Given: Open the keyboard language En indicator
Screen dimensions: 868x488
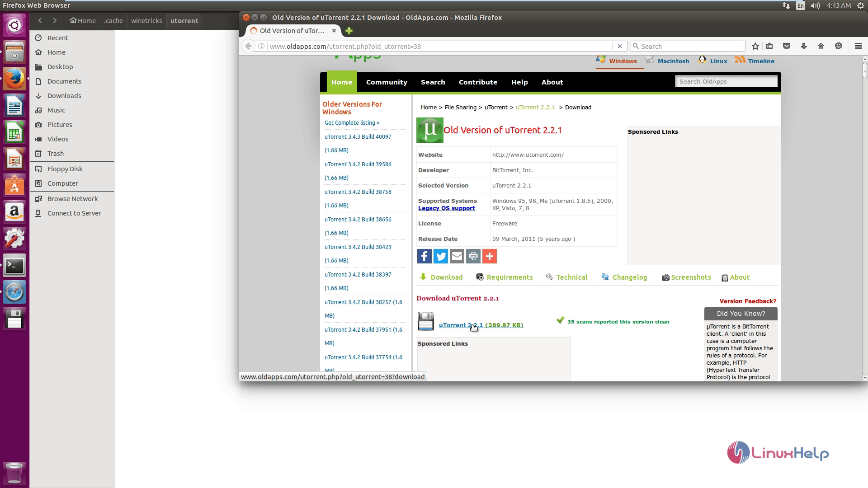Looking at the screenshot, I should click(801, 6).
